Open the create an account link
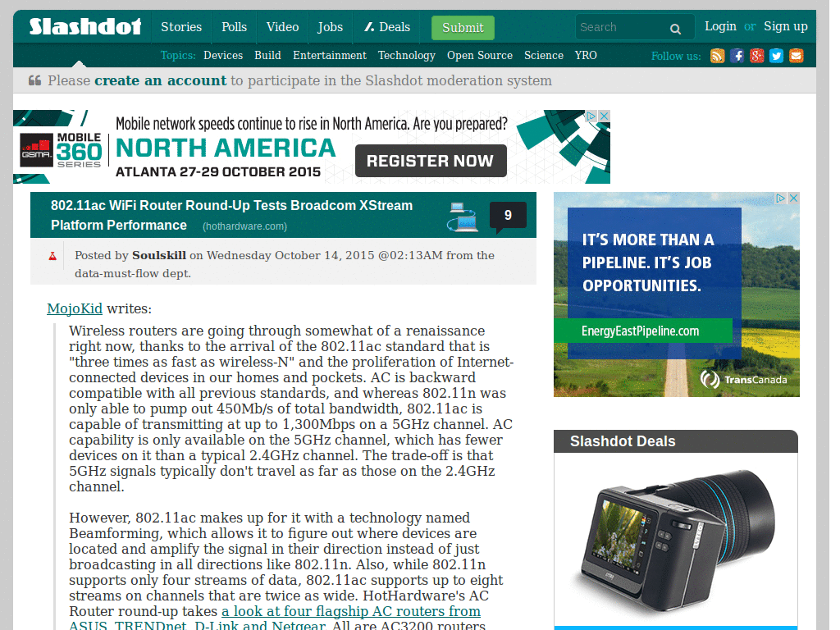840x630 pixels. tap(160, 80)
